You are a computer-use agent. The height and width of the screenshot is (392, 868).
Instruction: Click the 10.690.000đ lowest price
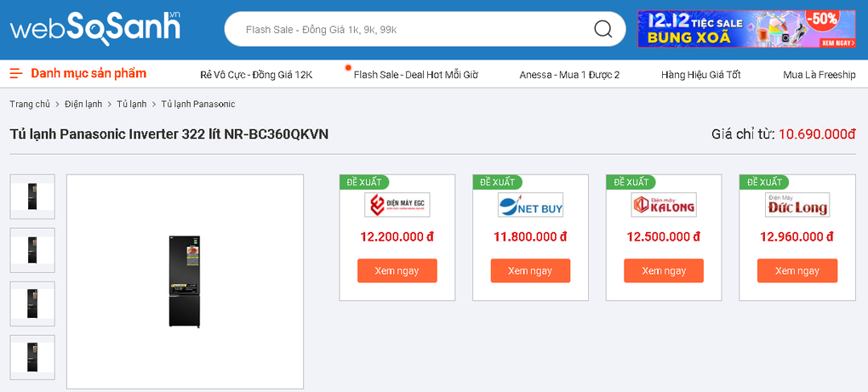tap(818, 134)
